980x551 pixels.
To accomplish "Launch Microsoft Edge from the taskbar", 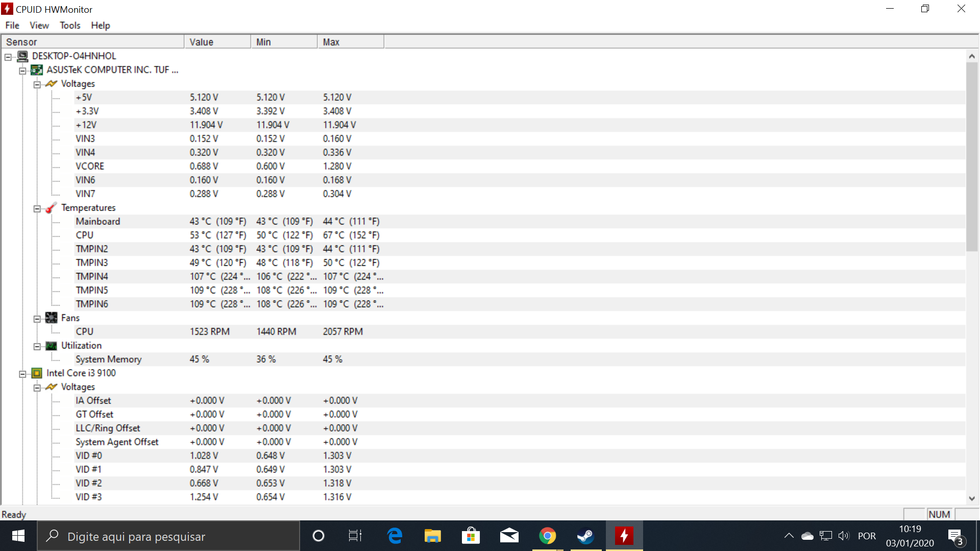I will tap(395, 536).
